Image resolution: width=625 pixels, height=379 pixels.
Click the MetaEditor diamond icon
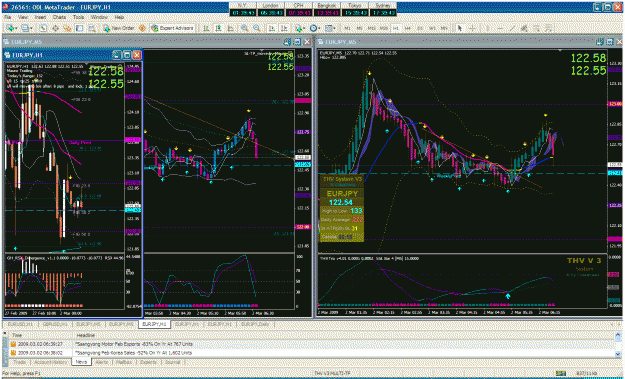pos(142,28)
